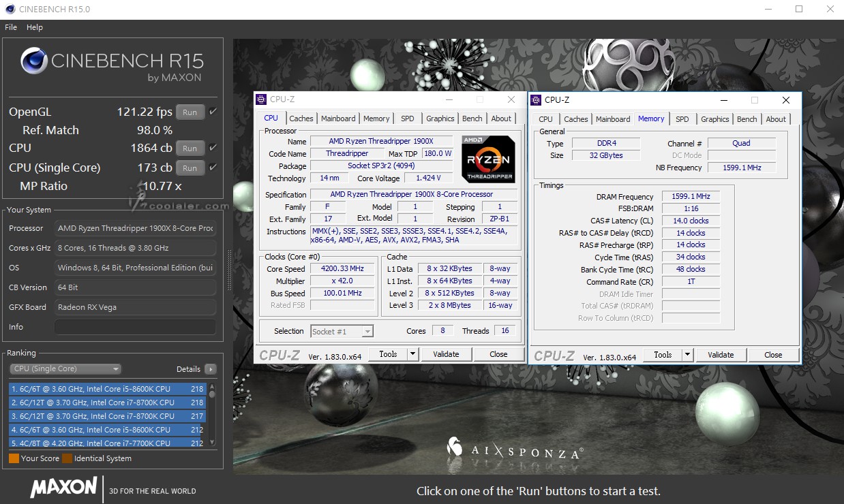This screenshot has width=844, height=504.
Task: Select the rank 2 Intel Core i7-8700K row
Action: 107,403
